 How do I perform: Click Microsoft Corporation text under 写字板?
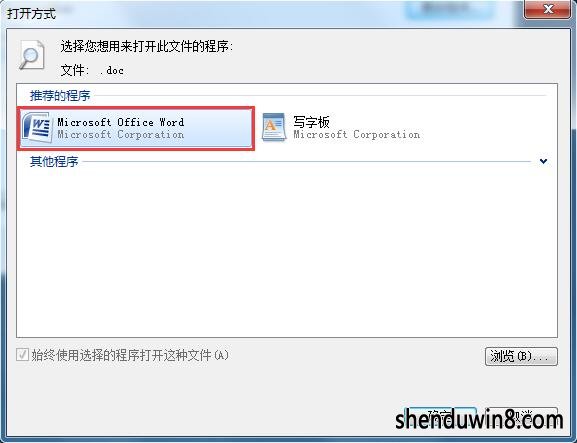(356, 135)
